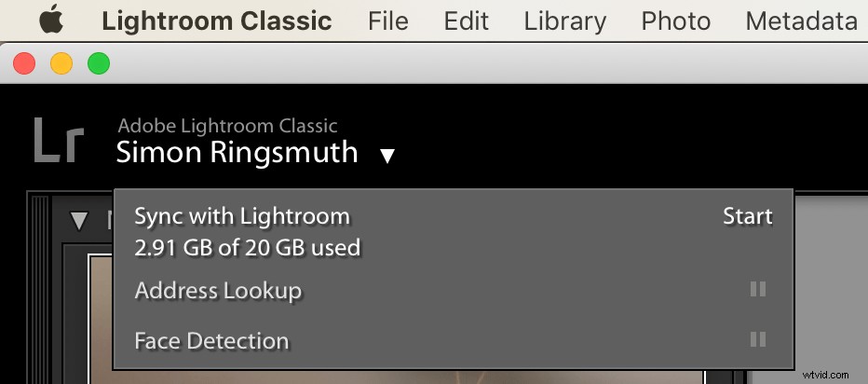This screenshot has height=384, width=868.
Task: Click the storage usage text
Action: pyautogui.click(x=248, y=247)
